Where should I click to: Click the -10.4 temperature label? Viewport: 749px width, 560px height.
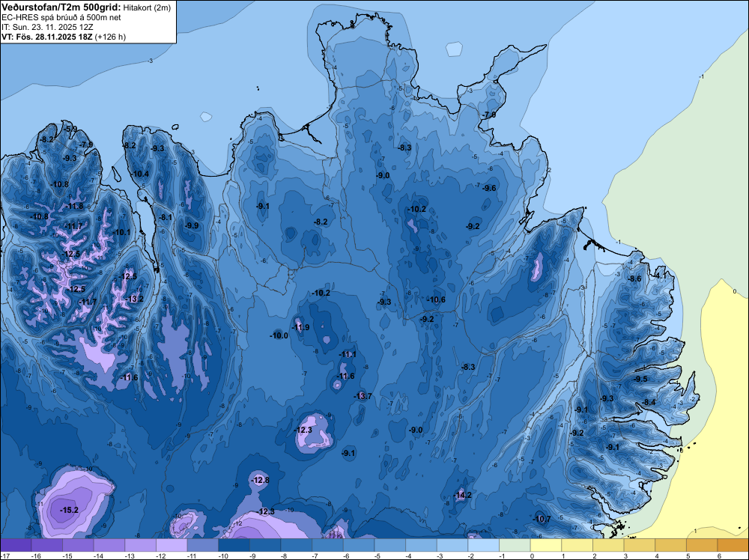pyautogui.click(x=140, y=174)
